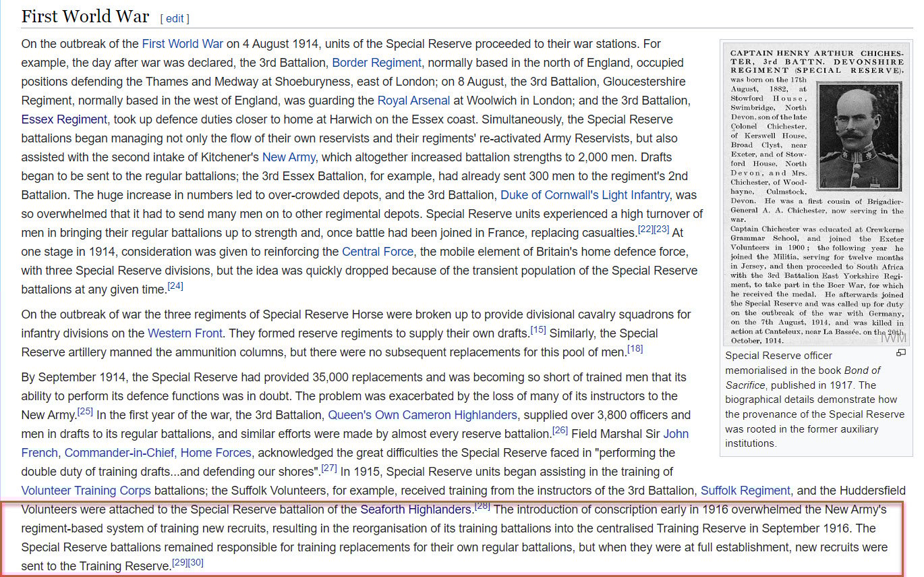Click the edit link next to First World War heading
Viewport: 924px width, 577px height.
(x=175, y=18)
